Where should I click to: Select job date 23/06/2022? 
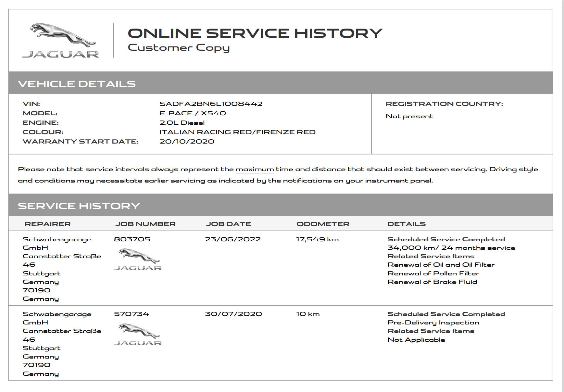pos(233,239)
